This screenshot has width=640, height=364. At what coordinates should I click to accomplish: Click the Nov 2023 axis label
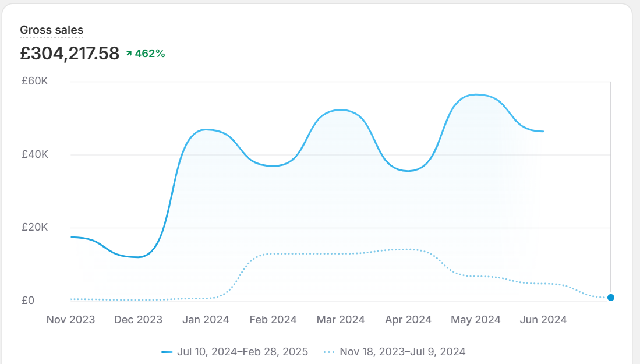pyautogui.click(x=70, y=320)
